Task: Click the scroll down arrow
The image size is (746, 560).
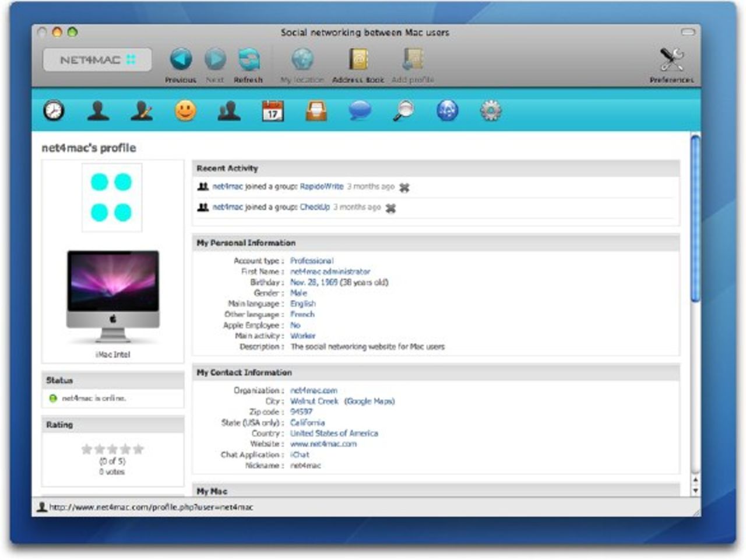Action: 695,491
